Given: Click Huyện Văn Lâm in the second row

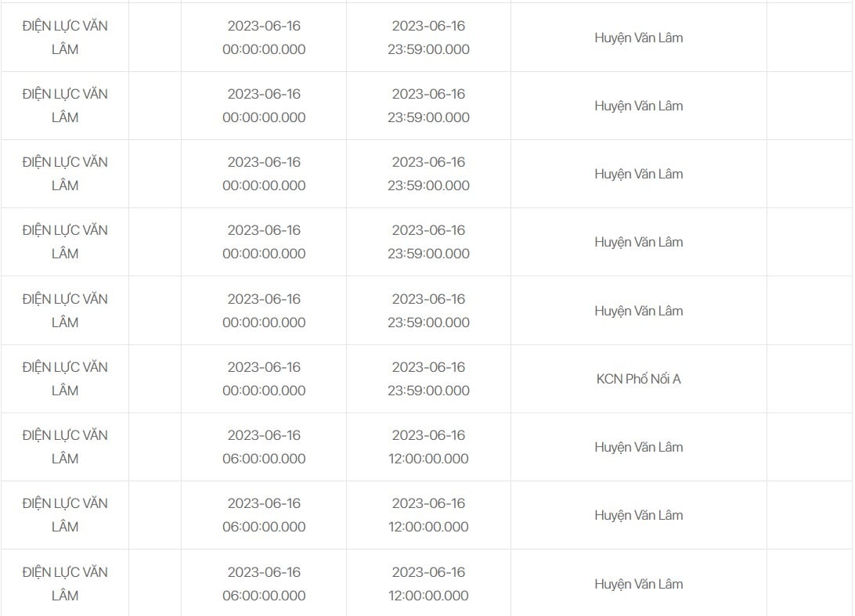Looking at the screenshot, I should [639, 106].
